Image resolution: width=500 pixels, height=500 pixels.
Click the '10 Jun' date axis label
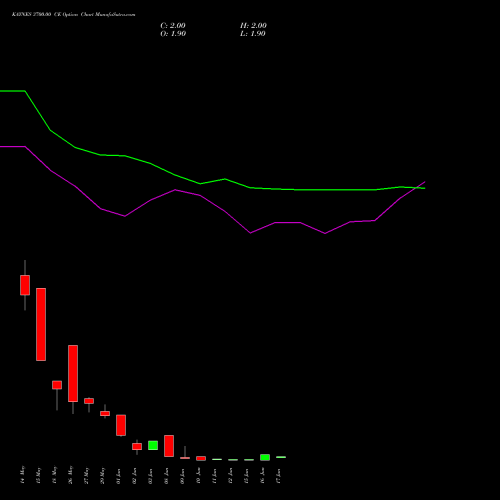[x=198, y=475]
